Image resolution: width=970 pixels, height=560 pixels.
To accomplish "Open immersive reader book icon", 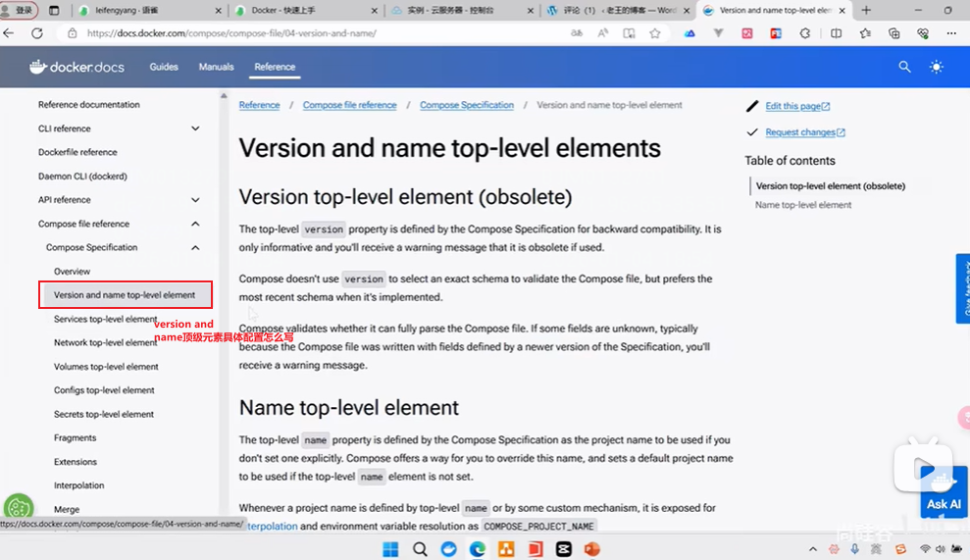I will pos(629,33).
